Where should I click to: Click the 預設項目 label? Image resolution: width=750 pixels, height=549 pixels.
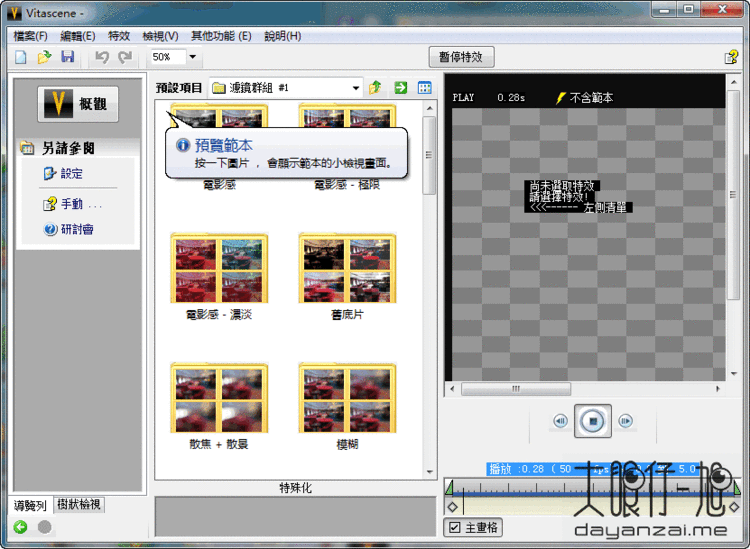179,88
